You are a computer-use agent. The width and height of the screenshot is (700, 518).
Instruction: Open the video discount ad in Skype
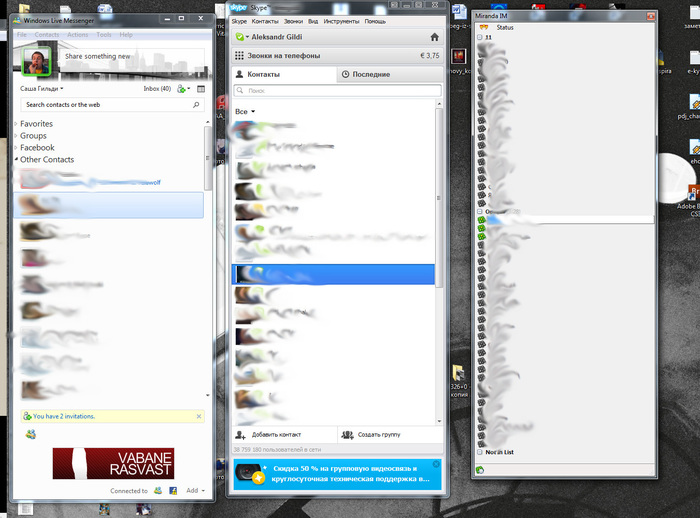click(337, 474)
